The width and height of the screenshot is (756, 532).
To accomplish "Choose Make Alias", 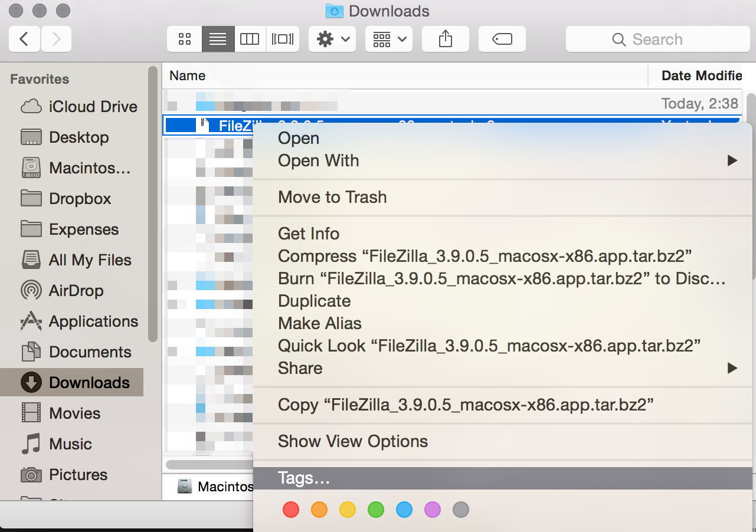I will point(503,323).
